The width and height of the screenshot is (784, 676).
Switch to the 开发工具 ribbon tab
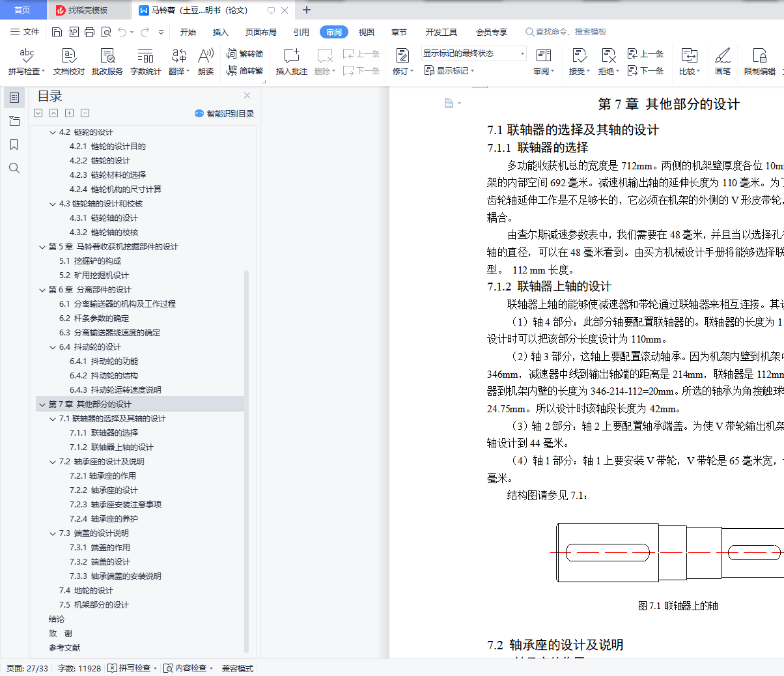tap(441, 32)
